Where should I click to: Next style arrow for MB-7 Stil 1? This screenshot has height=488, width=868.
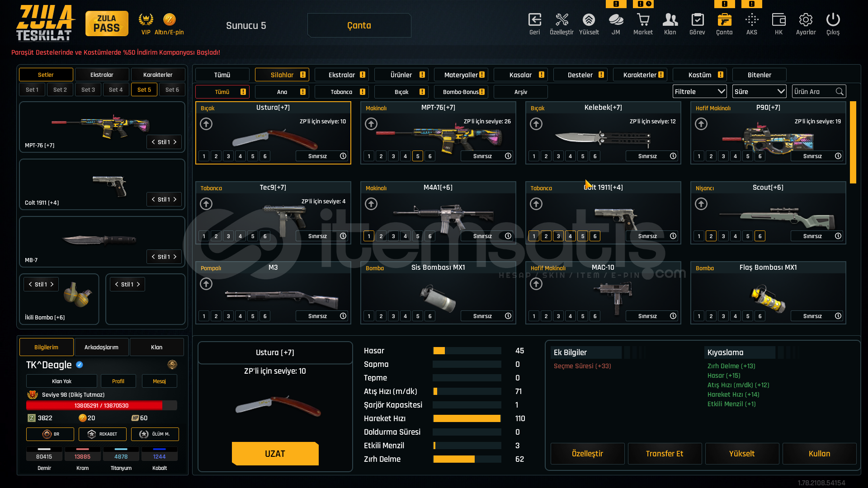(x=175, y=257)
